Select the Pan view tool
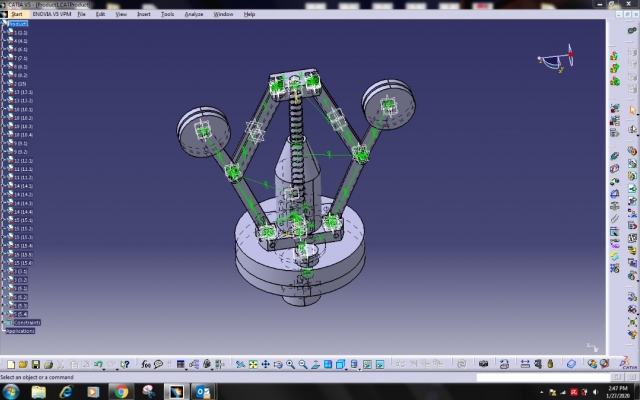 coord(266,364)
